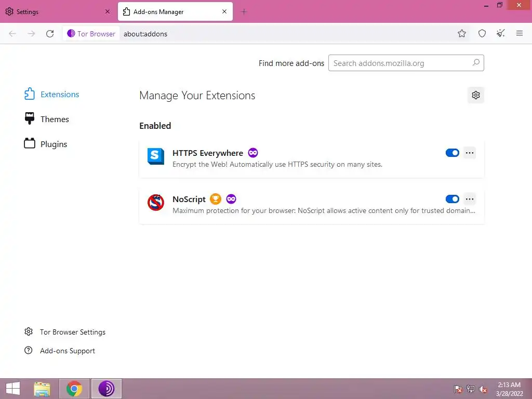Click the NoScript recommended trophy badge
This screenshot has width=532, height=399.
coord(216,199)
